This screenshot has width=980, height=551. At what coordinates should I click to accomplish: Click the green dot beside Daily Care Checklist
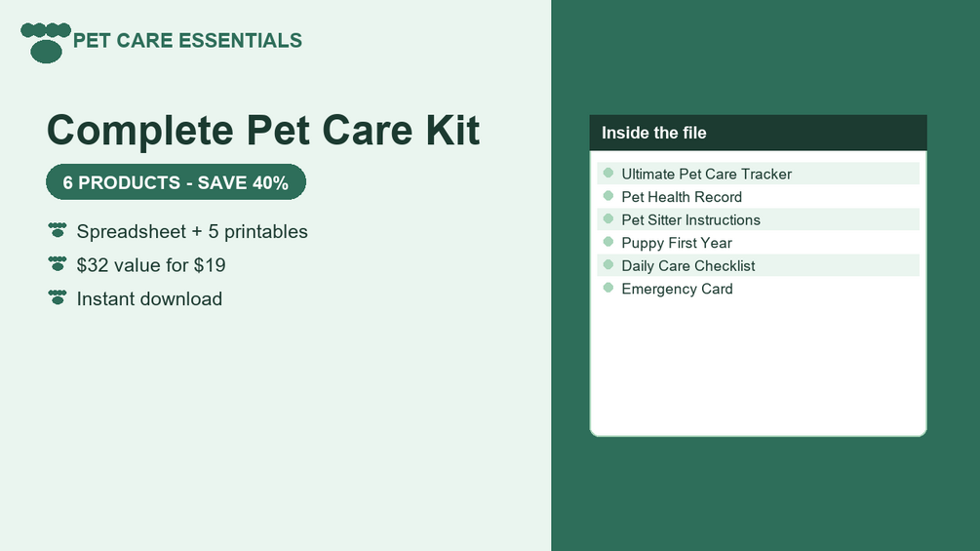tap(608, 265)
